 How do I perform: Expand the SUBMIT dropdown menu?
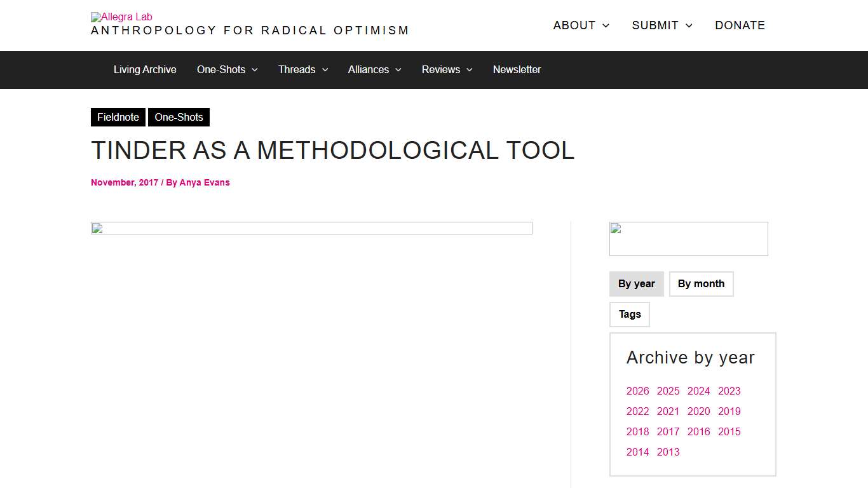click(661, 25)
